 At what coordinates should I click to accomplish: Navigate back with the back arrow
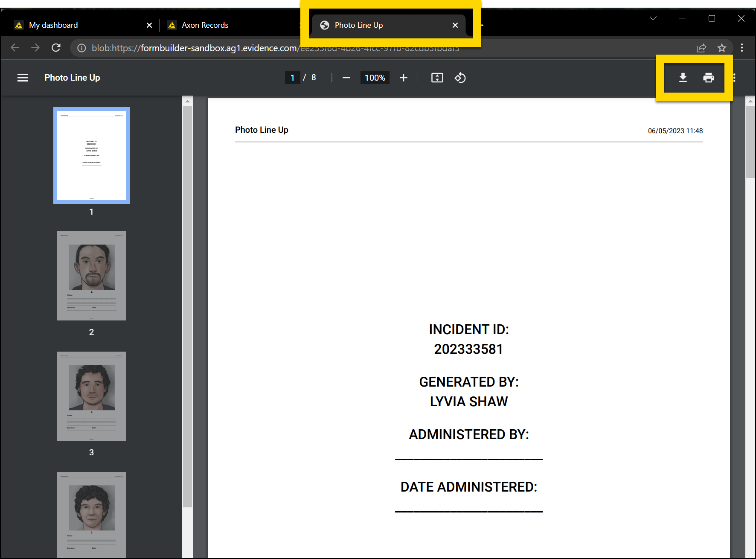(15, 48)
